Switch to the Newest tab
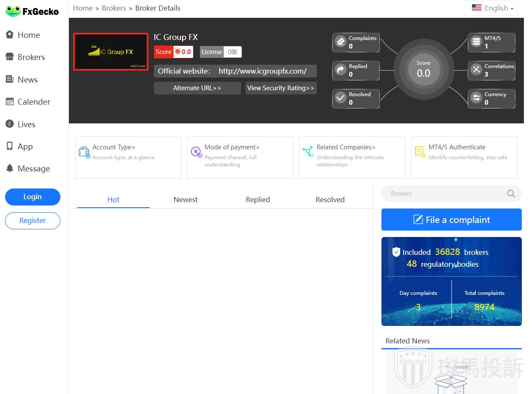This screenshot has height=394, width=532. 185,200
